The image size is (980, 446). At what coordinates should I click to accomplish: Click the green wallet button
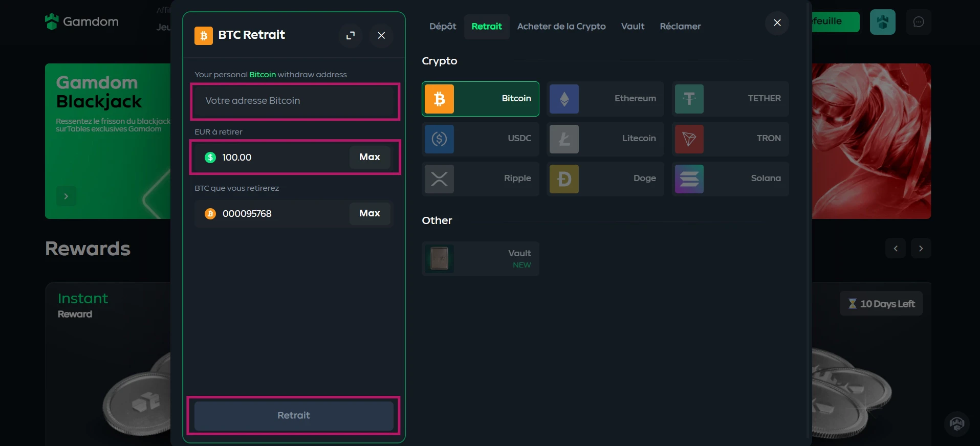[x=835, y=22]
